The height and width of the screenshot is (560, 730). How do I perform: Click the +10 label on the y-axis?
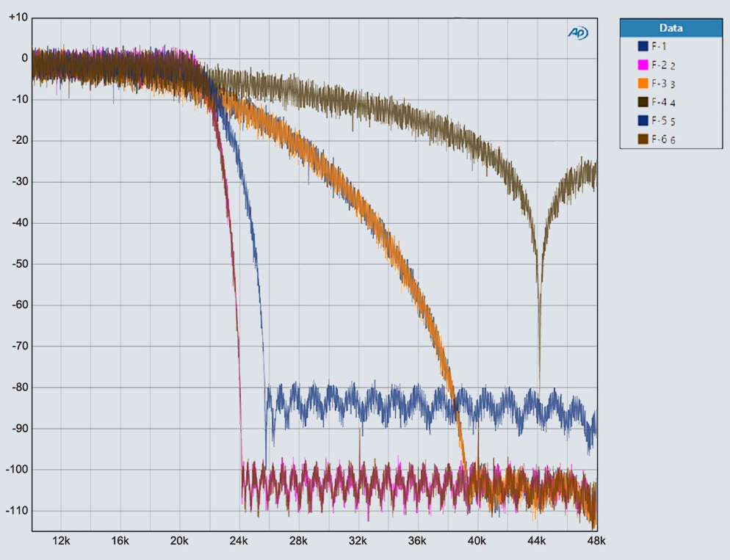point(18,18)
